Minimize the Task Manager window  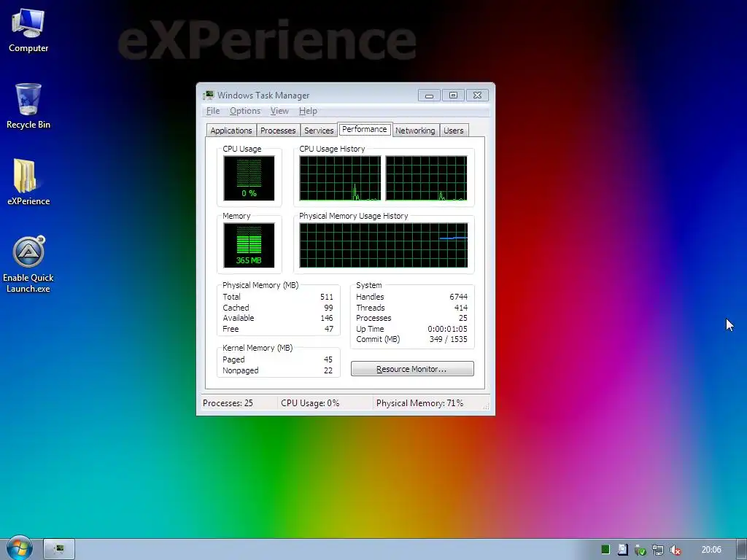point(429,96)
